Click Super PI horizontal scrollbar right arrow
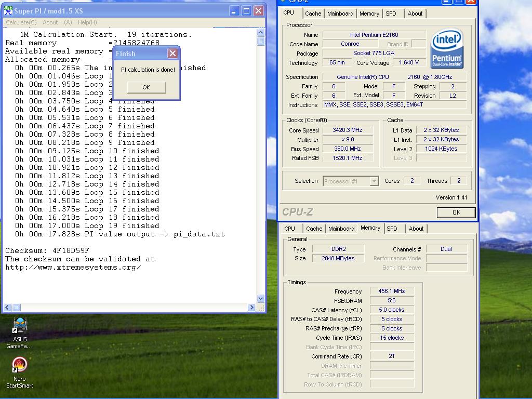This screenshot has height=399, width=532. coord(251,308)
